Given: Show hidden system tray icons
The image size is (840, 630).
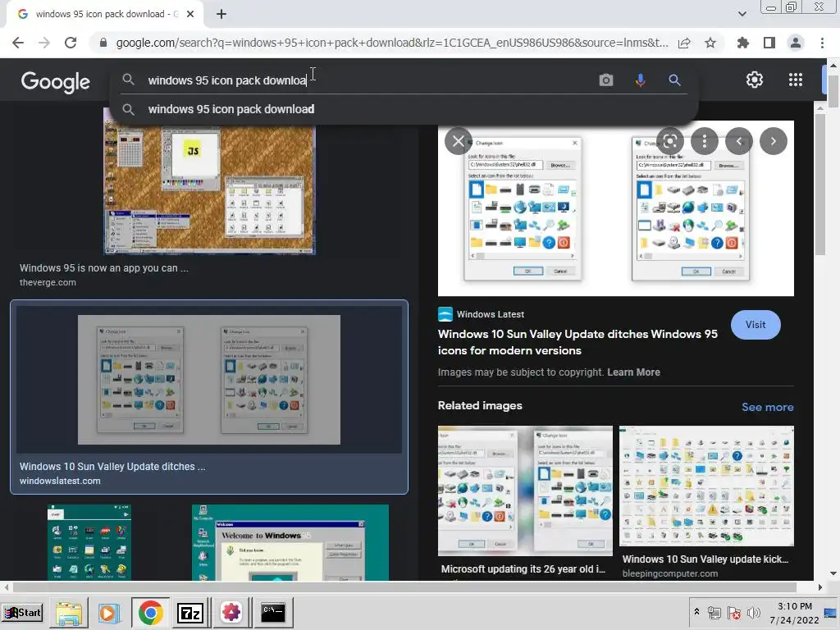Looking at the screenshot, I should 696,612.
